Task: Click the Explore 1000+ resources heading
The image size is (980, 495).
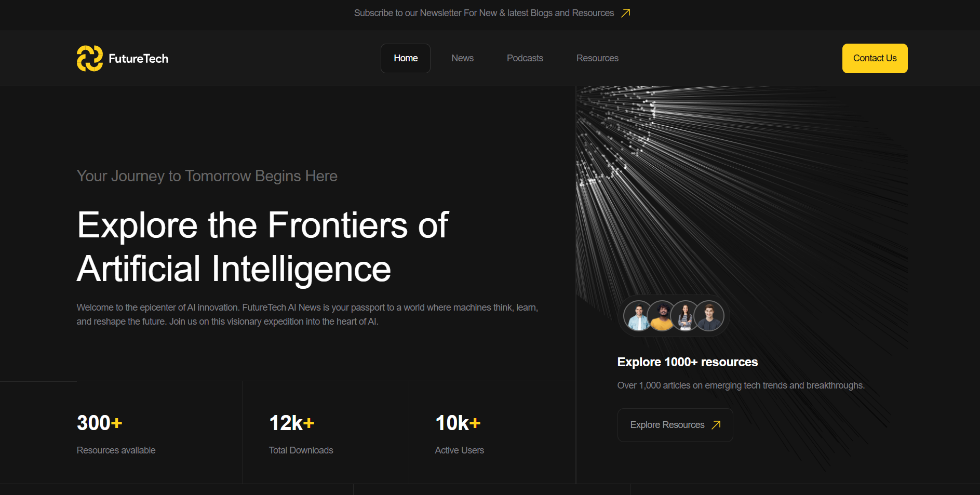Action: [688, 362]
